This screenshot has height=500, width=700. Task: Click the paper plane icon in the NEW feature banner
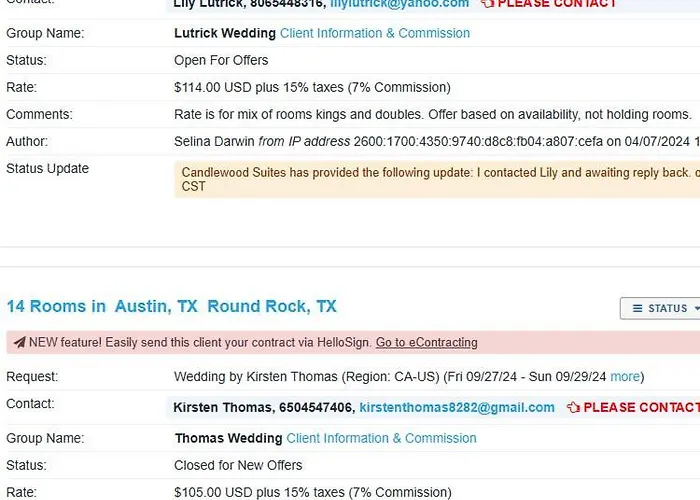point(19,342)
